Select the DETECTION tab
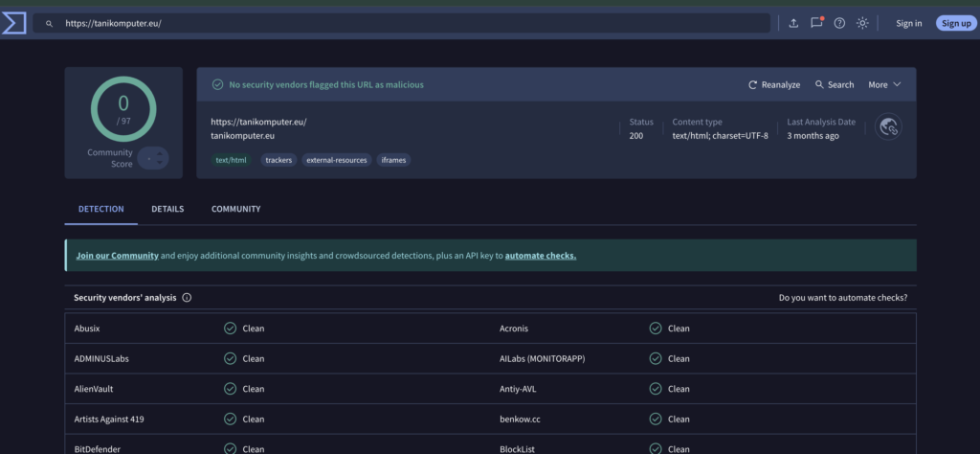980x454 pixels. click(100, 209)
